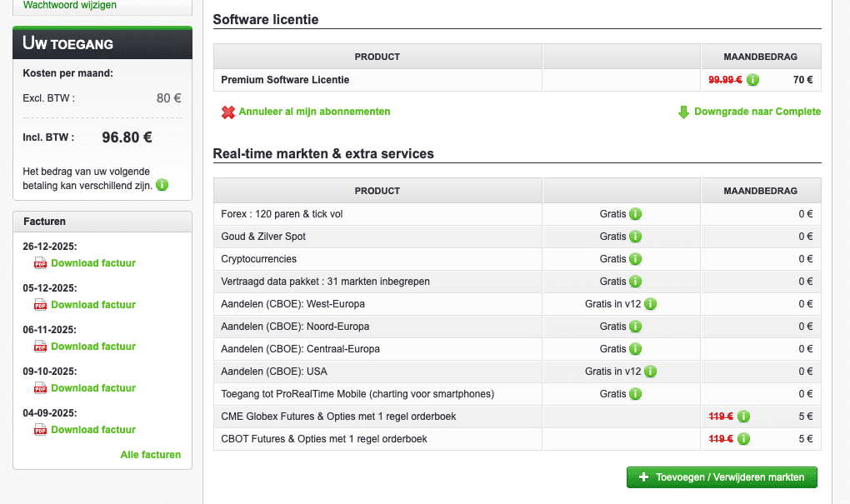The height and width of the screenshot is (504, 850).
Task: Download factuur of 06-11-2025
Action: (x=93, y=347)
